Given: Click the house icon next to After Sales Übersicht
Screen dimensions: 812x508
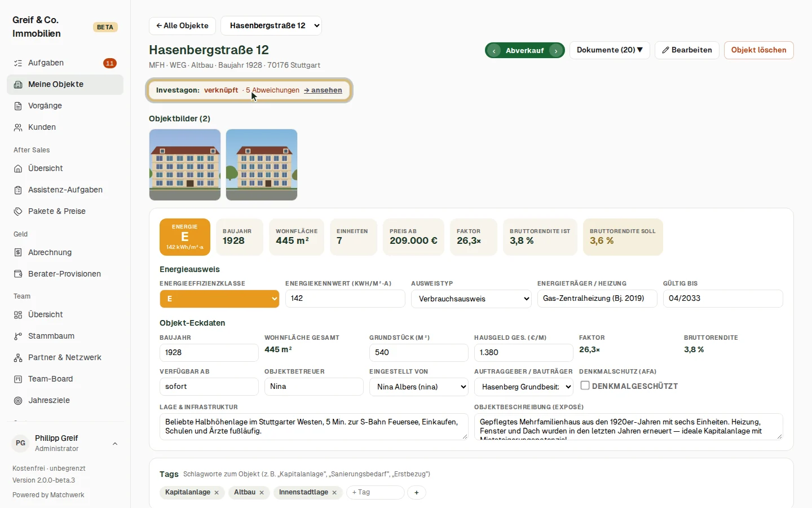Looking at the screenshot, I should 18,169.
